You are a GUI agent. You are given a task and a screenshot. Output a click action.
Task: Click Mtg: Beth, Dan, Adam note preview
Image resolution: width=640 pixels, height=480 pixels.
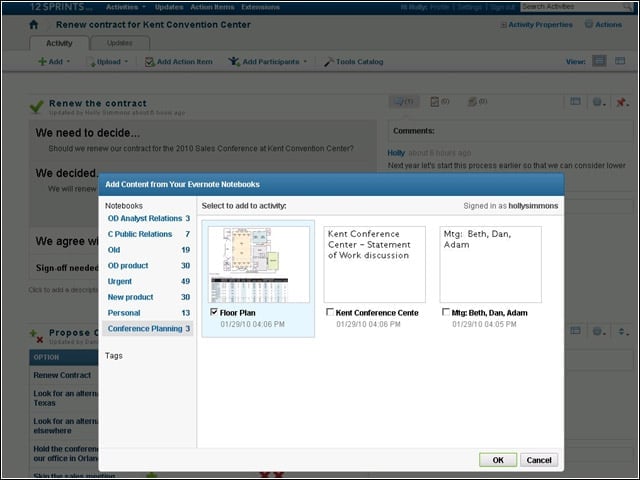click(491, 264)
